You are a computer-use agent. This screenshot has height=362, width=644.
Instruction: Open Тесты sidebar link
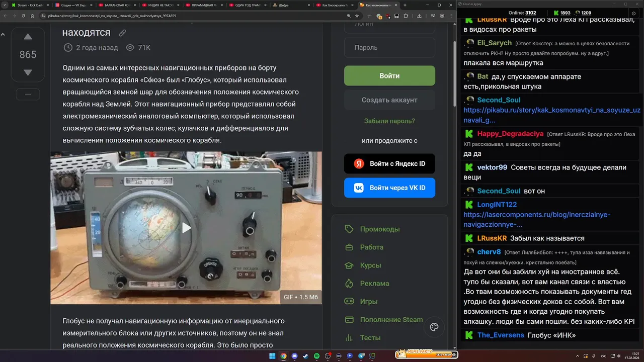(x=370, y=338)
